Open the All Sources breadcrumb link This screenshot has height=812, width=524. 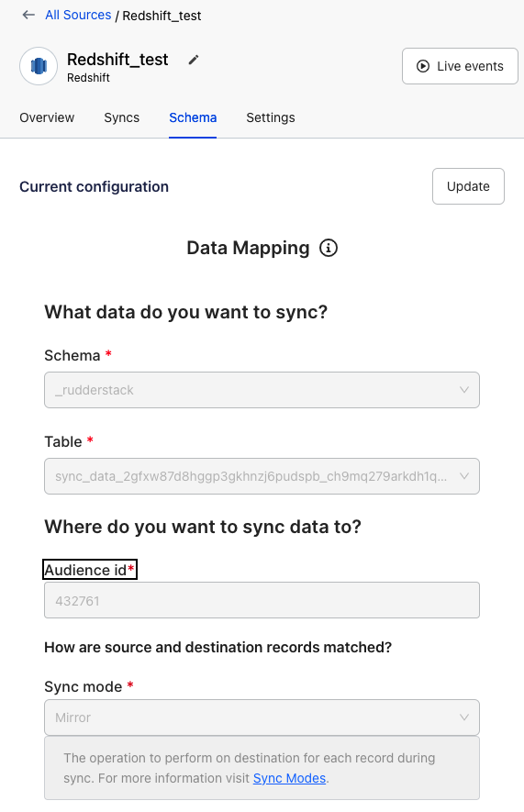tap(78, 15)
